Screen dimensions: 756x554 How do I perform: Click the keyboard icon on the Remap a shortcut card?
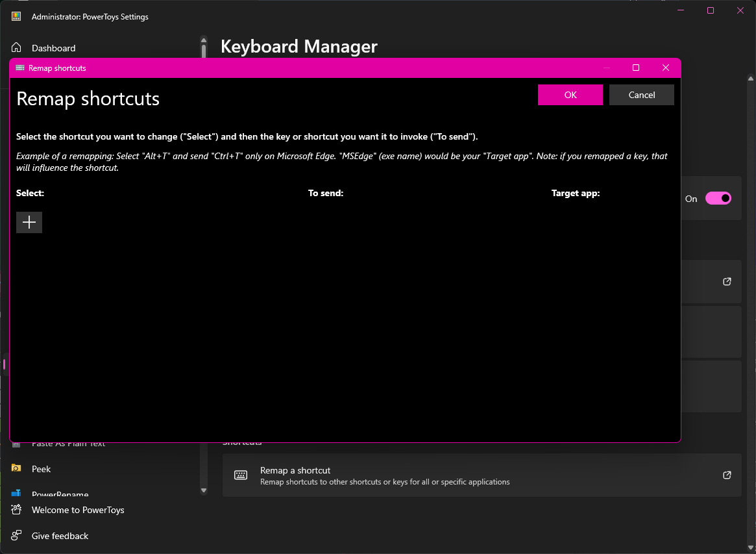coord(241,475)
